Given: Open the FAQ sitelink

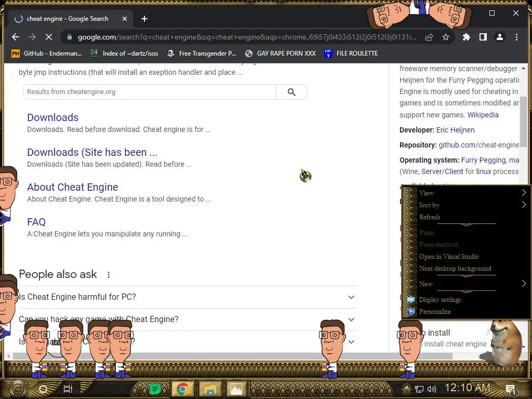Looking at the screenshot, I should pos(36,222).
